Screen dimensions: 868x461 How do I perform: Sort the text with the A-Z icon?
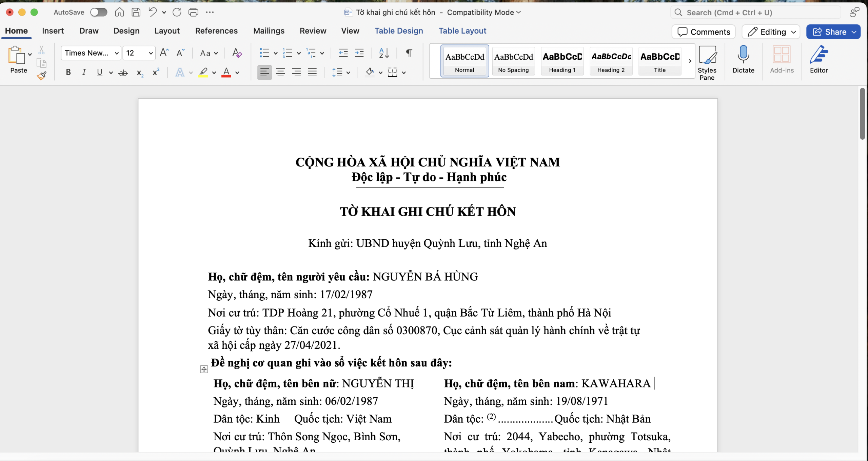tap(384, 53)
